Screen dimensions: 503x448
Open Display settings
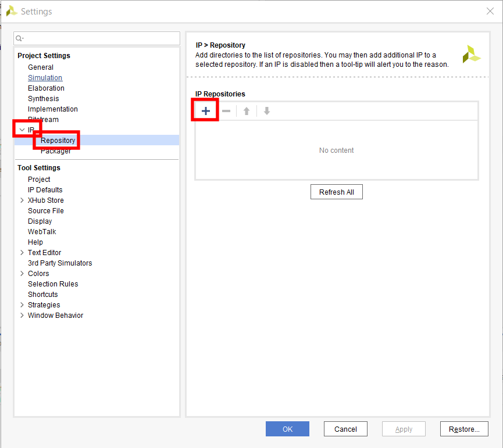click(x=40, y=221)
